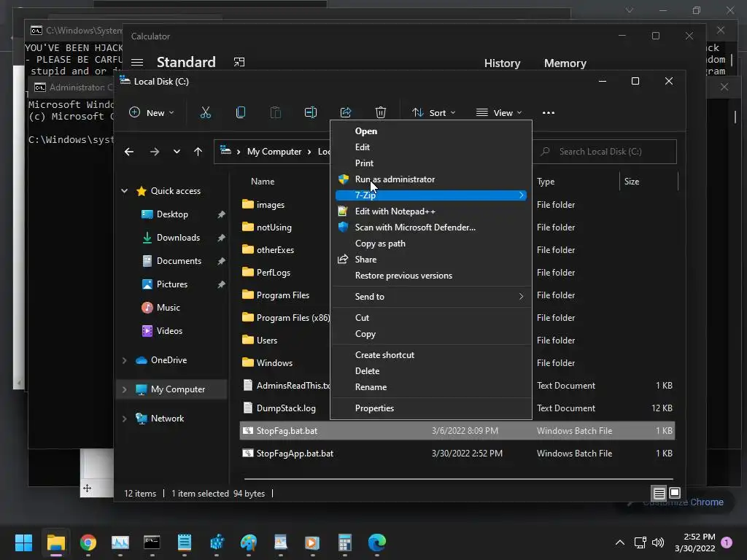Open the 7-Zip submenu
Image resolution: width=747 pixels, height=560 pixels.
[x=431, y=195]
